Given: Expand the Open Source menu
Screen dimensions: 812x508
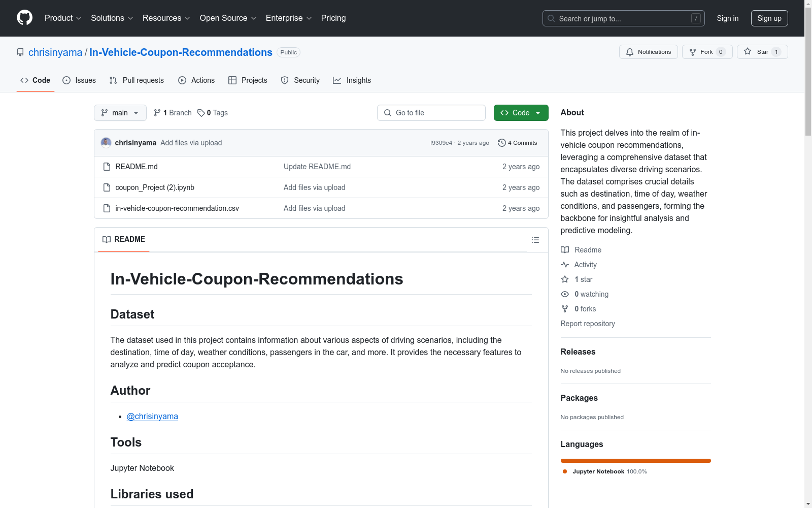Looking at the screenshot, I should tap(228, 18).
